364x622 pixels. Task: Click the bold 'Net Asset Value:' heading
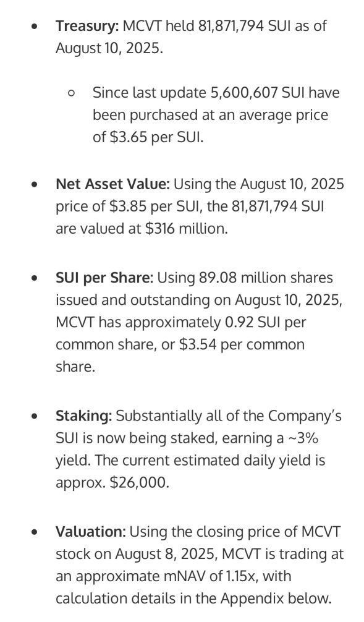(112, 184)
